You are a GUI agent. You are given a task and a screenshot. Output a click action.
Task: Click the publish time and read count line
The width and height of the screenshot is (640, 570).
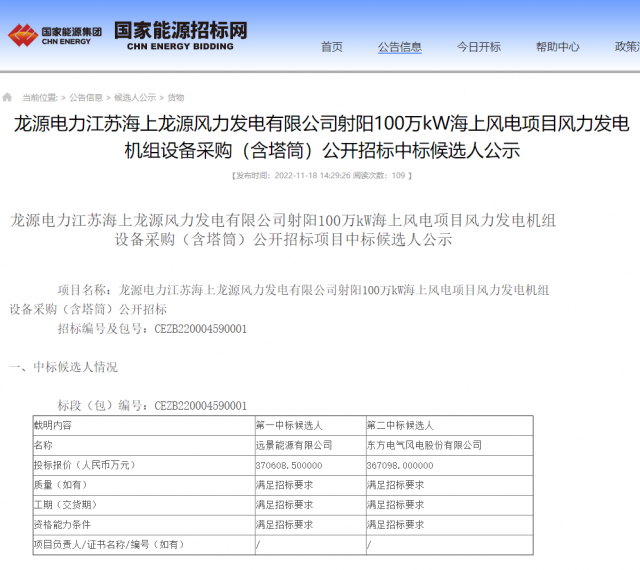320,176
